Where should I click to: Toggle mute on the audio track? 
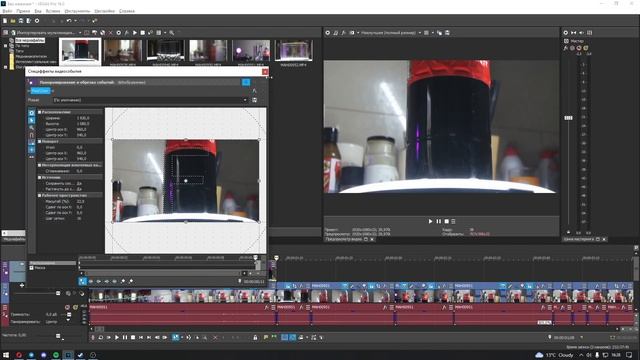click(x=68, y=307)
